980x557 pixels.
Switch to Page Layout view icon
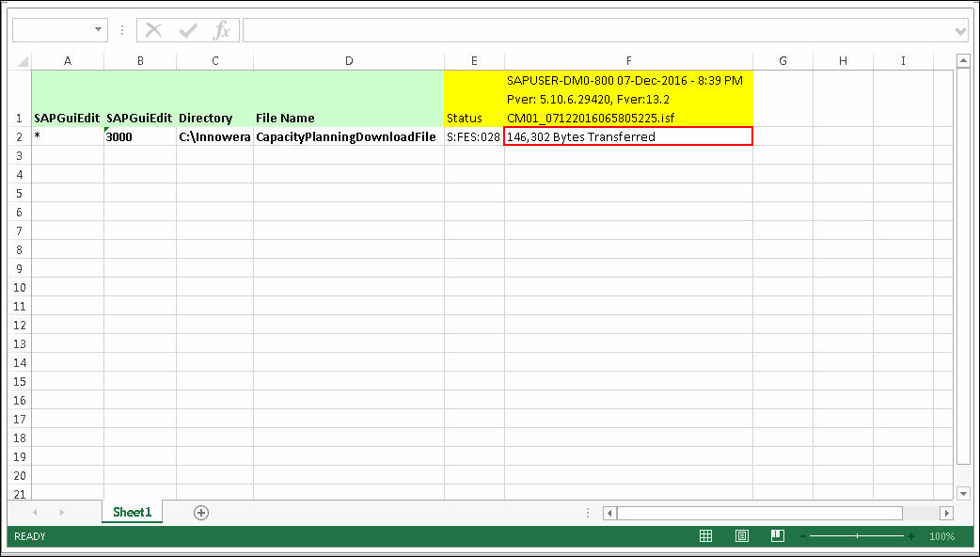[x=742, y=536]
